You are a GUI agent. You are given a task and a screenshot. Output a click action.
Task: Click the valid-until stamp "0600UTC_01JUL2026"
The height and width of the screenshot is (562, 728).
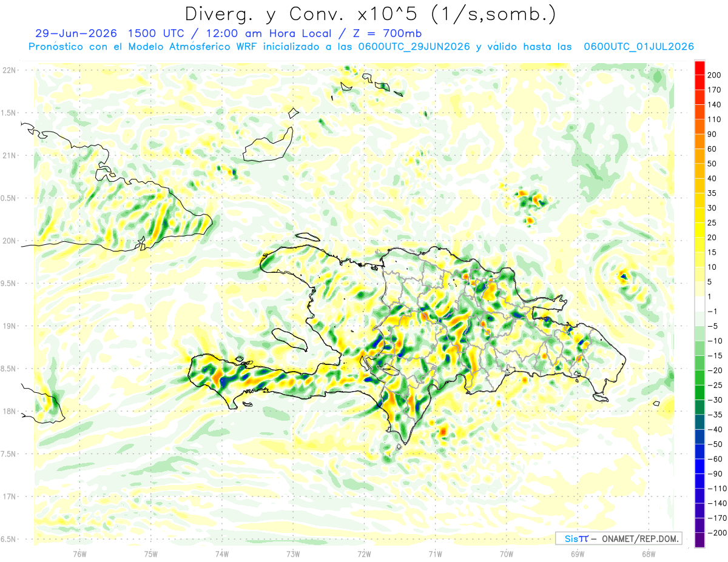(639, 47)
